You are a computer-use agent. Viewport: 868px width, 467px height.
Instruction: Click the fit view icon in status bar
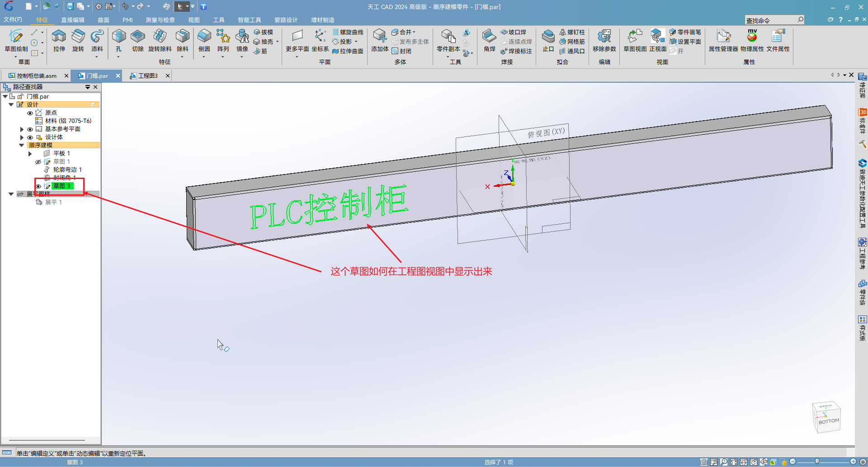(x=734, y=462)
